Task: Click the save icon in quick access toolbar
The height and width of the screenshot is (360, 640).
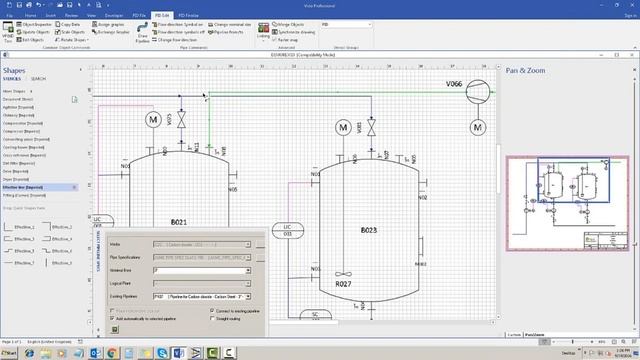Action: coord(19,5)
